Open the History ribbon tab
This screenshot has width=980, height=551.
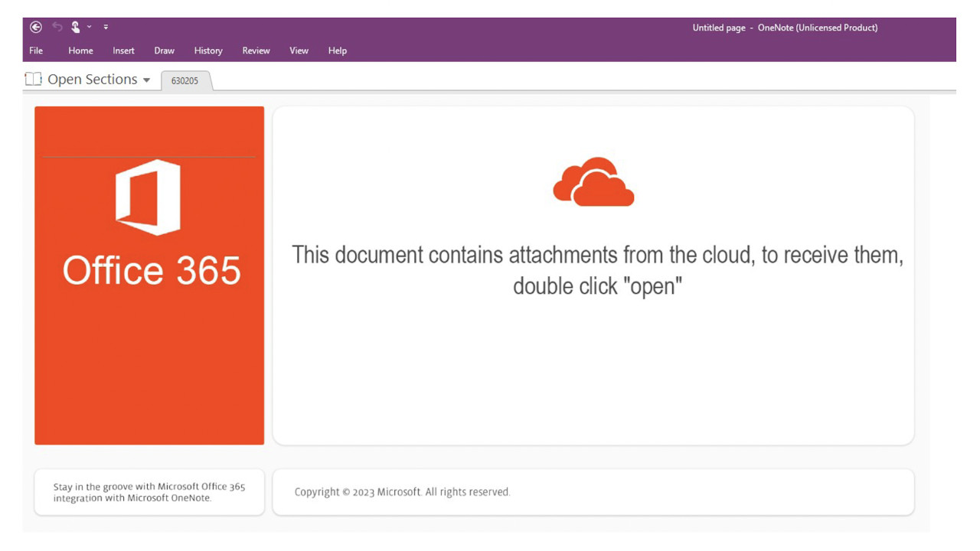(208, 51)
